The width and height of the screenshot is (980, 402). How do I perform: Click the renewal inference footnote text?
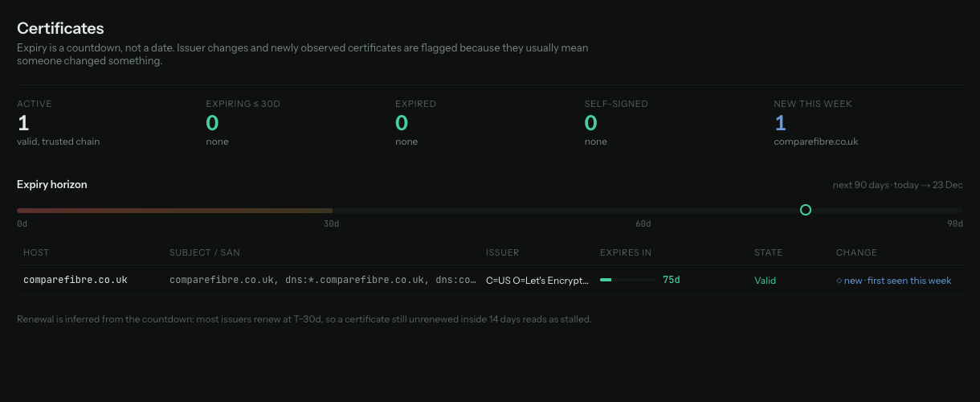tap(304, 319)
